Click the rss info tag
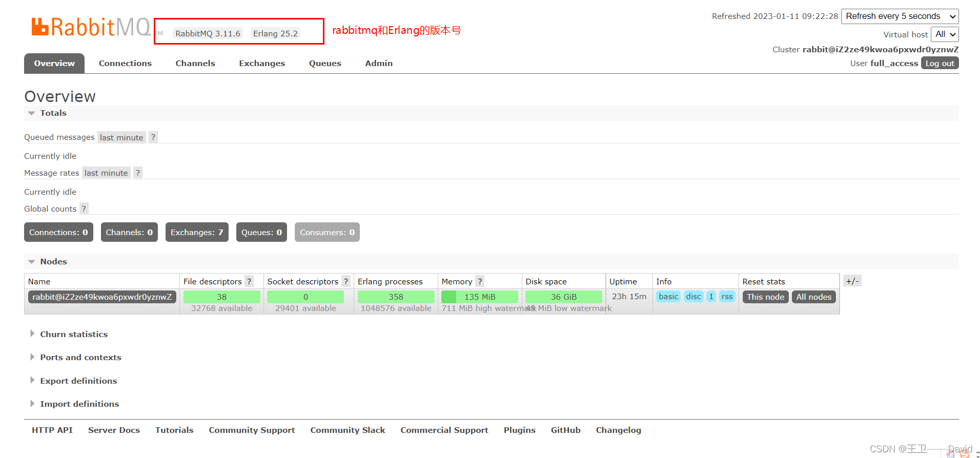 click(x=727, y=297)
